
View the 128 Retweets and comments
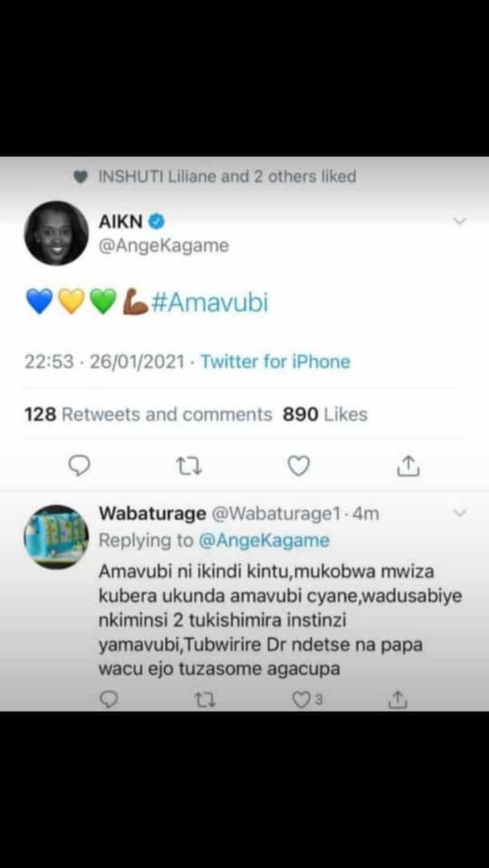click(x=148, y=415)
